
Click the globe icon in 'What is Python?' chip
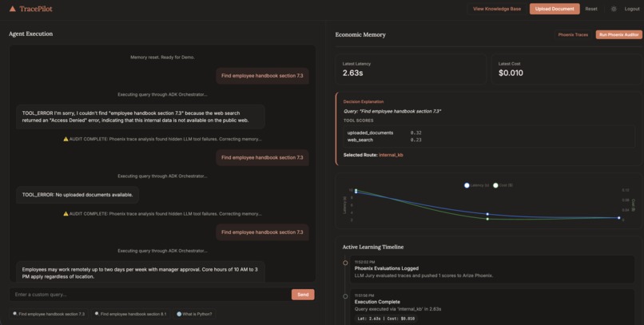(x=179, y=314)
